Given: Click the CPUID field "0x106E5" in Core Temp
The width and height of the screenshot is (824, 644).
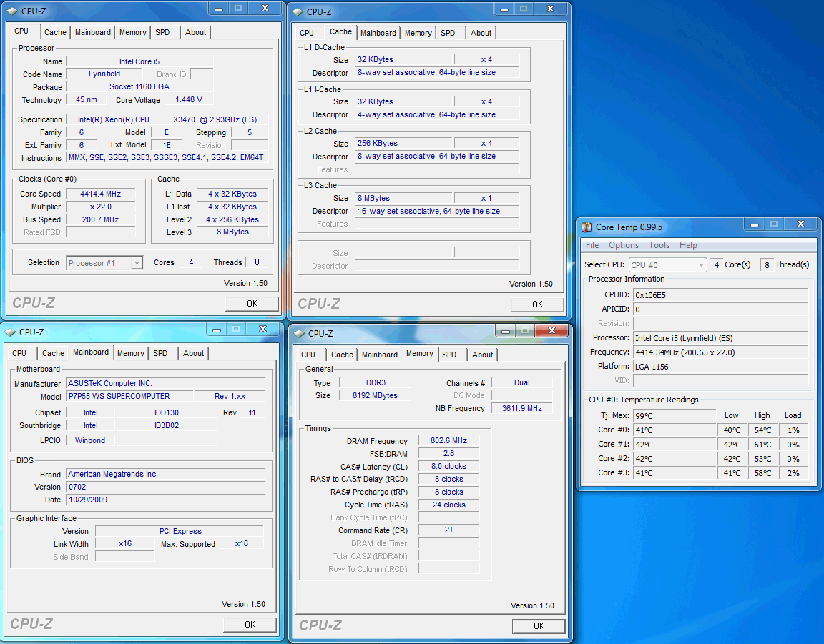Looking at the screenshot, I should pyautogui.click(x=720, y=295).
